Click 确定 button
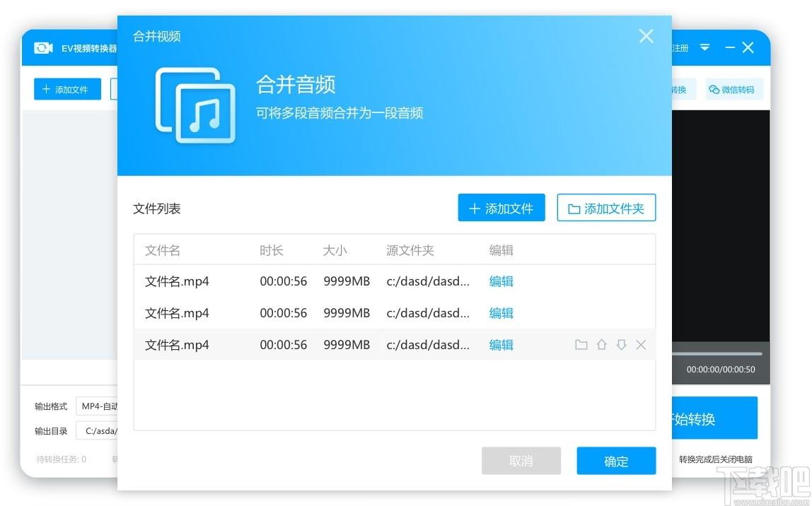The height and width of the screenshot is (506, 812). [x=616, y=461]
